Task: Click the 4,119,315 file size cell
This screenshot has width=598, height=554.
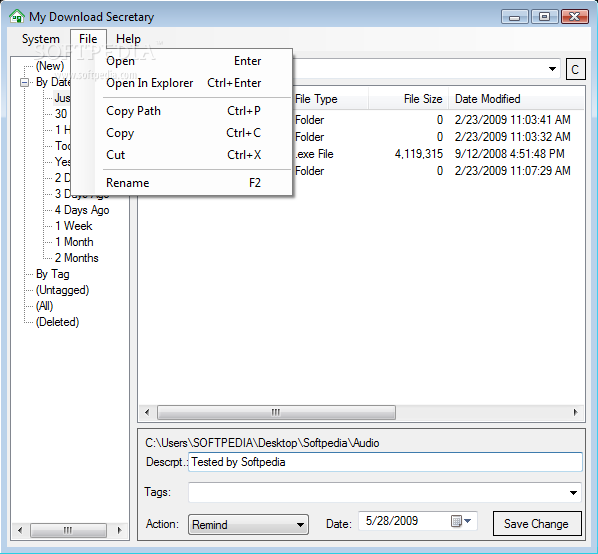Action: (419, 154)
